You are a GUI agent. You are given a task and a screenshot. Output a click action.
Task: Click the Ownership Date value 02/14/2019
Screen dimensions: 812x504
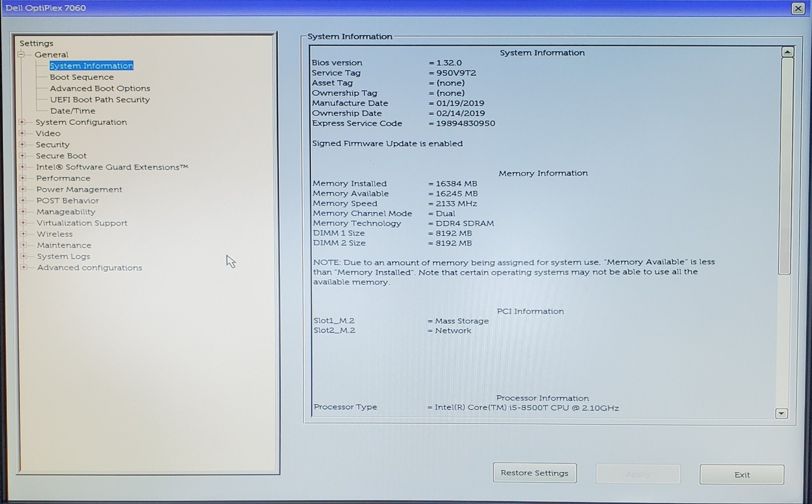(x=460, y=113)
